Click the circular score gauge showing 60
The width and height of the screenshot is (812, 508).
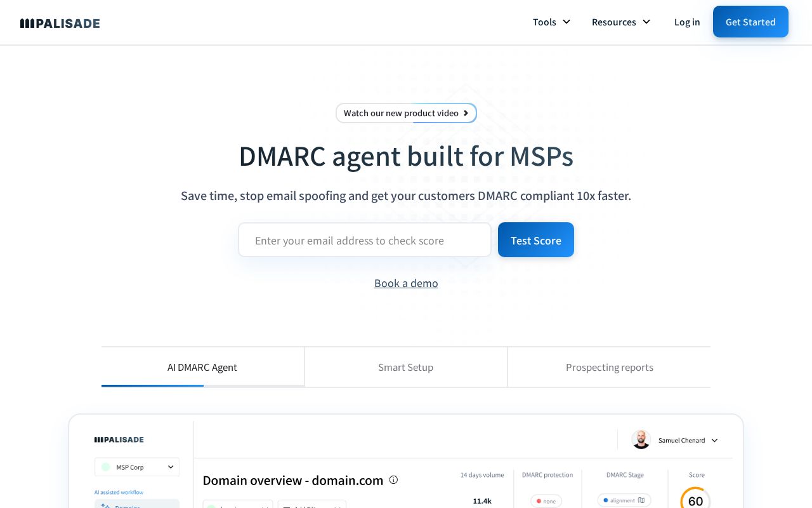point(695,500)
